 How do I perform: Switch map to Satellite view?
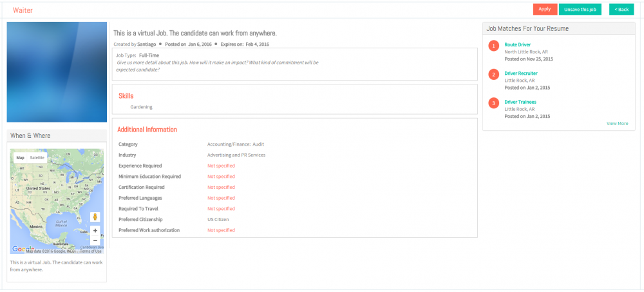click(37, 158)
